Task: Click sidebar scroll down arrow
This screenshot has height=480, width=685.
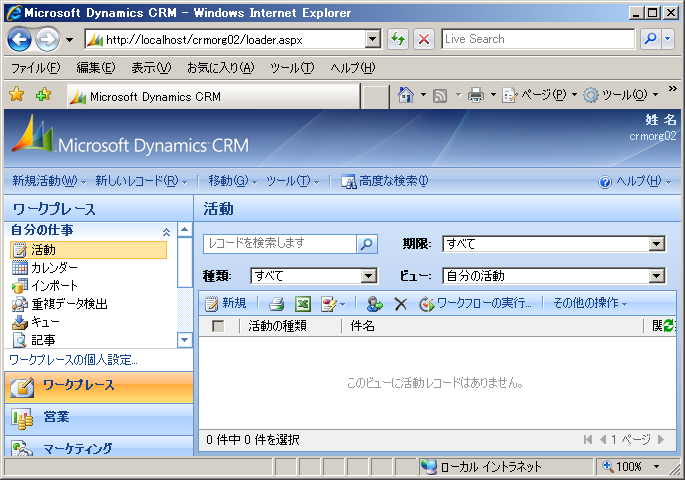Action: coord(185,340)
